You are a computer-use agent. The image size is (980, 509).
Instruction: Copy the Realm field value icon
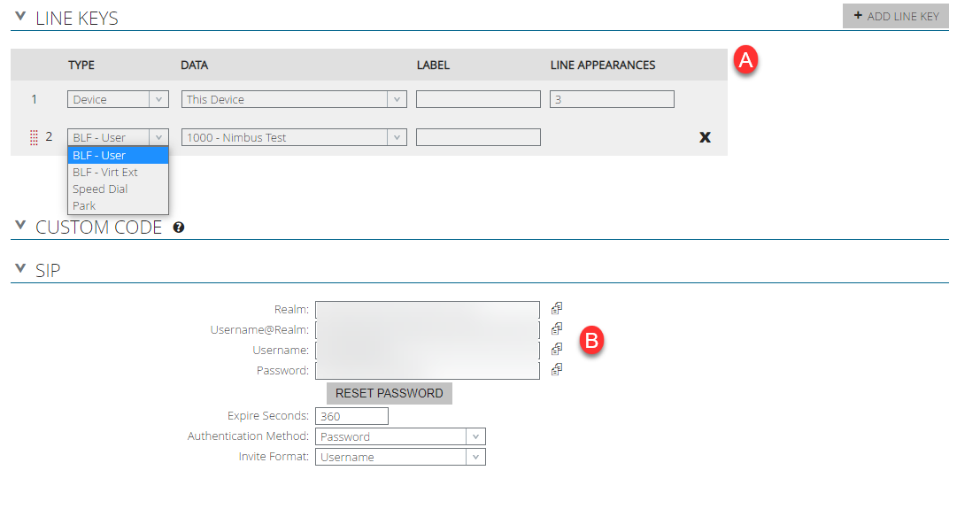[557, 308]
